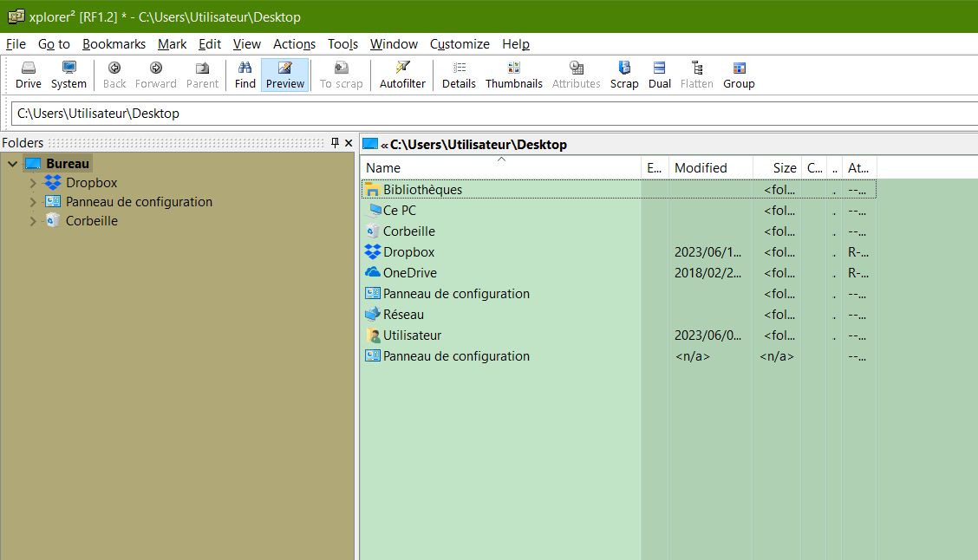Pin the Folders panel
978x560 pixels.
(x=336, y=143)
